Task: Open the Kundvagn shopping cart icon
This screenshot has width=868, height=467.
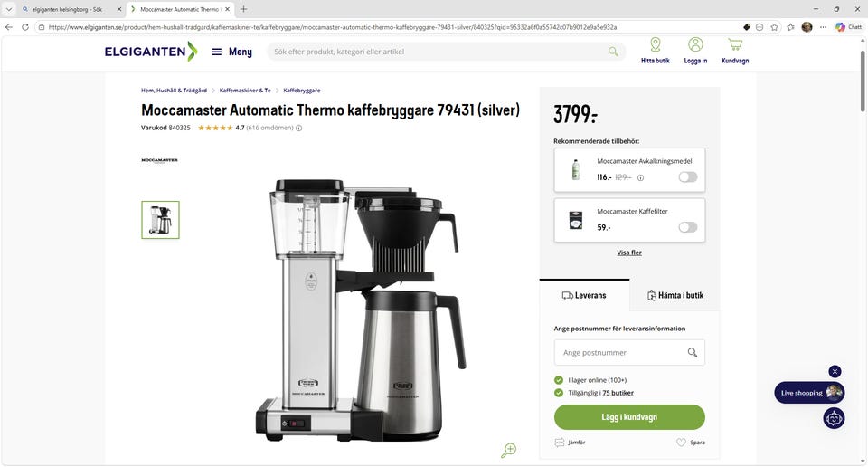Action: (734, 45)
